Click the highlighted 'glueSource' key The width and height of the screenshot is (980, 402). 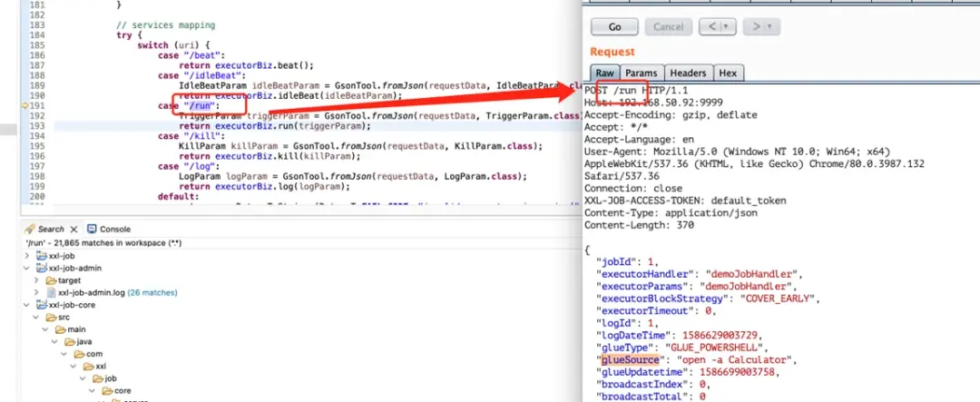(x=631, y=360)
